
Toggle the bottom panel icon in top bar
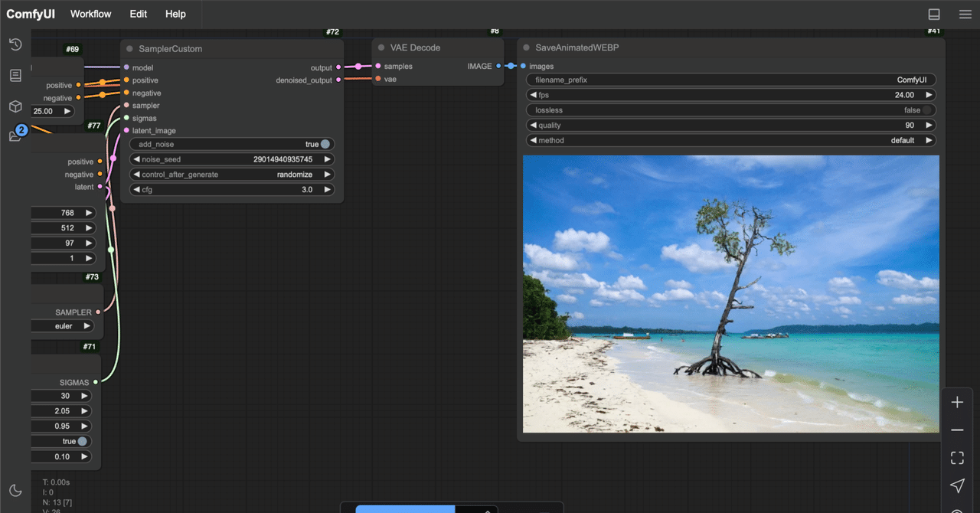[x=934, y=14]
